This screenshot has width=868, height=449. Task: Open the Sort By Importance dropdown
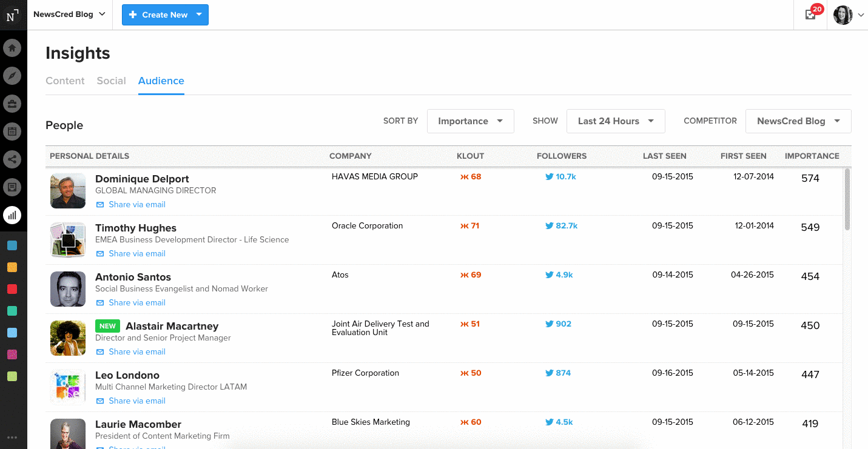tap(471, 121)
